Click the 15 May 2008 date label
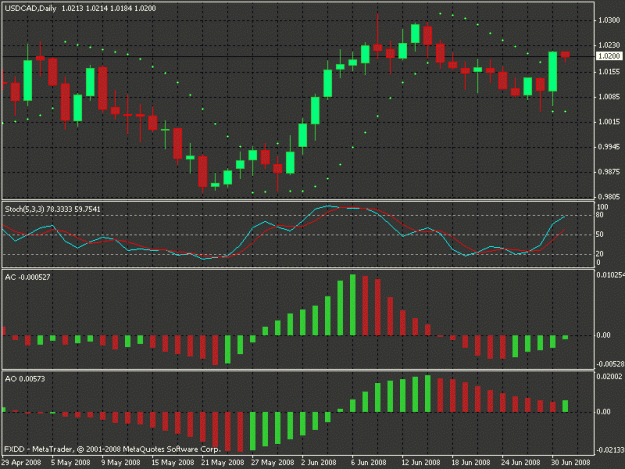The height and width of the screenshot is (469, 625). [x=173, y=463]
